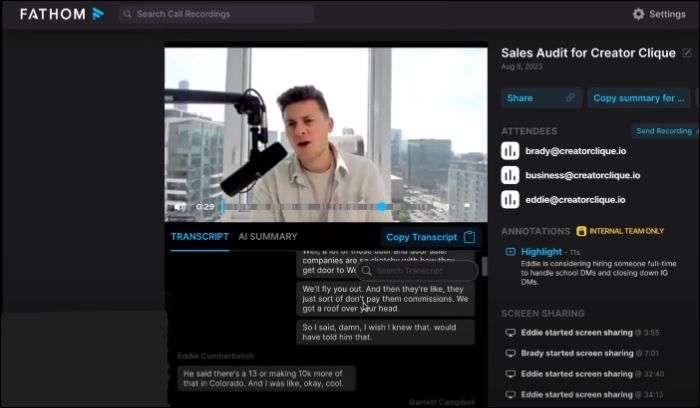Screen dimensions: 700x408
Task: Click the Send Recording button
Action: (x=664, y=131)
